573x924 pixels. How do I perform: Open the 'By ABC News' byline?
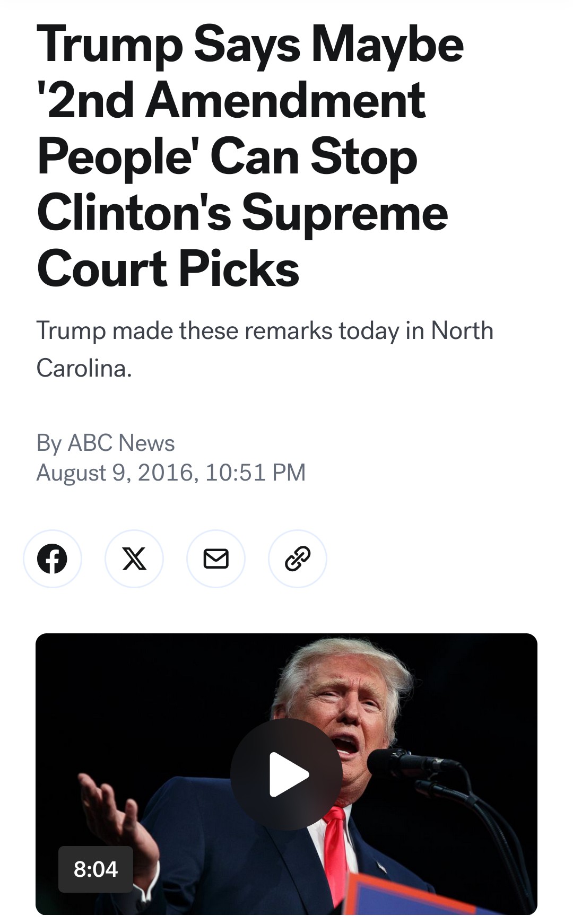point(106,443)
